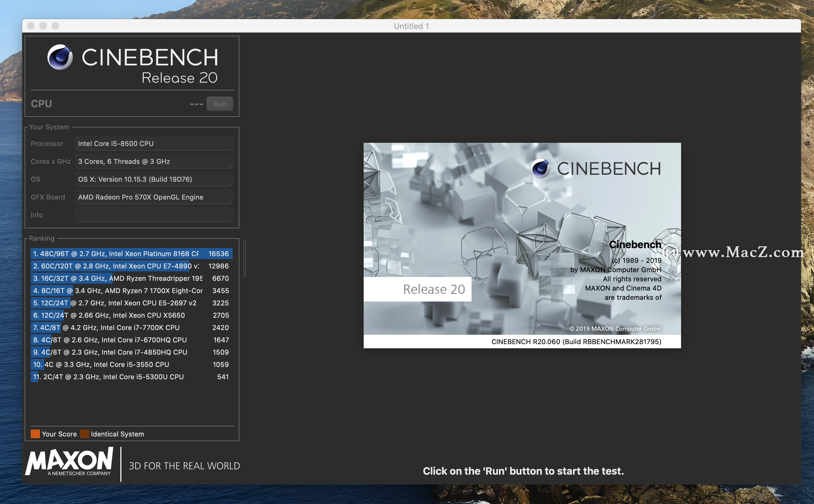This screenshot has width=814, height=504.
Task: Select ranking row 7 Core i7-7700K CPU
Action: click(131, 327)
